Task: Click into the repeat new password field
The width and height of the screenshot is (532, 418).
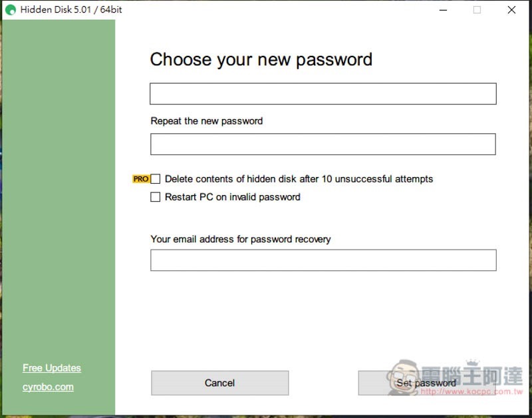Action: tap(323, 144)
